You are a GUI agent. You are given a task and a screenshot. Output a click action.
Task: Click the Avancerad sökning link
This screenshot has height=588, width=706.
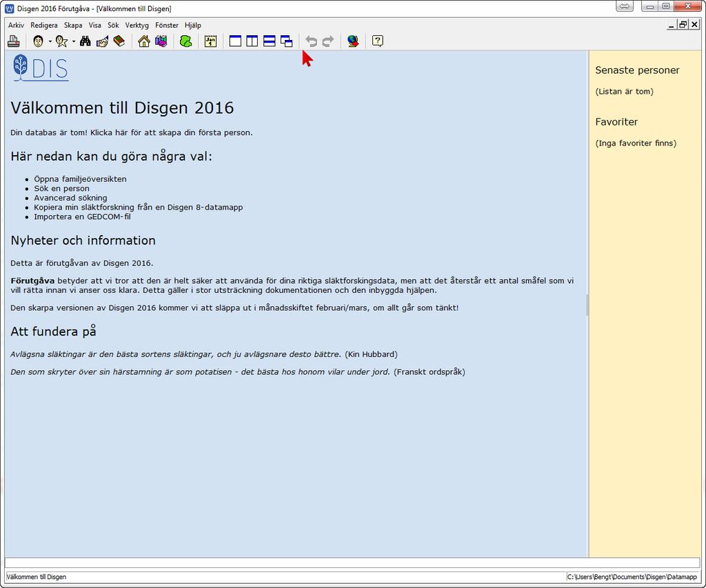tap(71, 198)
